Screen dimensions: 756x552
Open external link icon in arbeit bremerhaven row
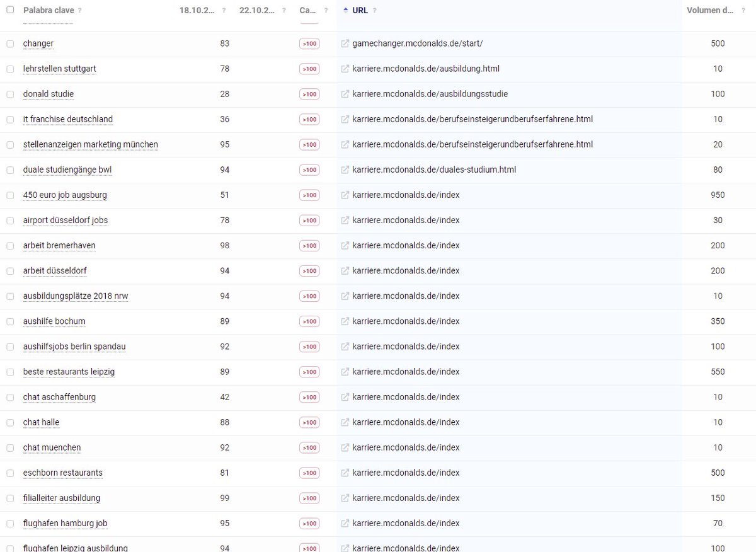(345, 245)
